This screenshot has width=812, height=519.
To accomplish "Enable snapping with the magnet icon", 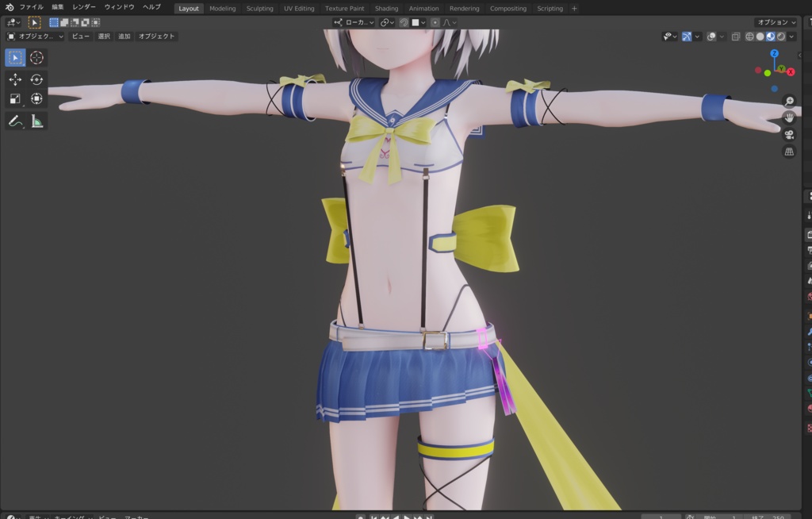I will [403, 23].
